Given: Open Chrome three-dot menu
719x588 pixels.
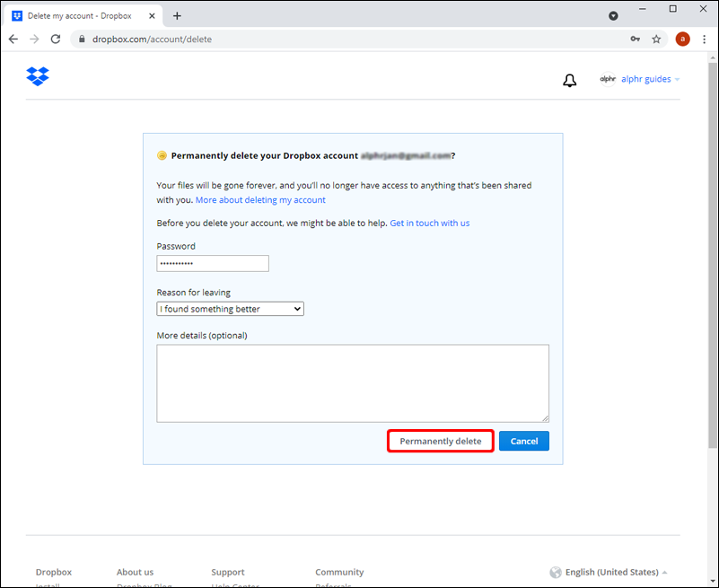Looking at the screenshot, I should 704,39.
